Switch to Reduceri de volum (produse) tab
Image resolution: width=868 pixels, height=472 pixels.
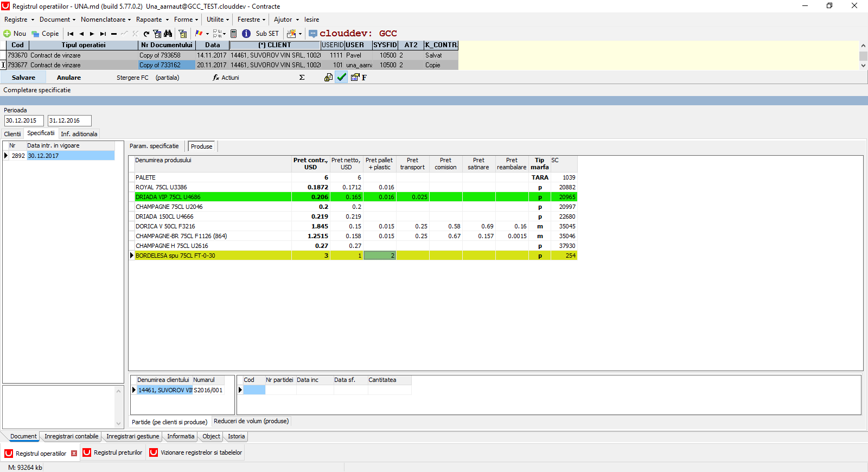tap(251, 421)
